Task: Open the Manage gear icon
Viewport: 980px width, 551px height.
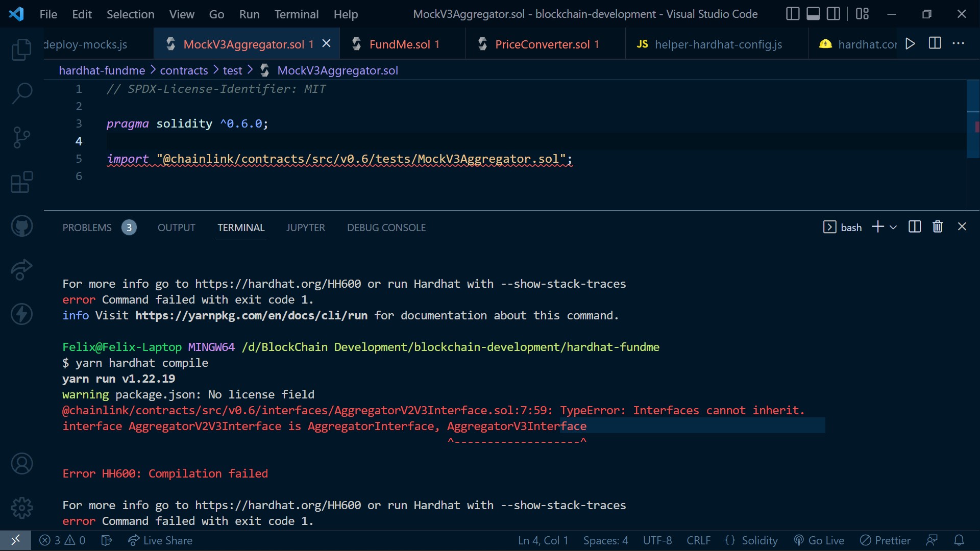Action: point(21,508)
